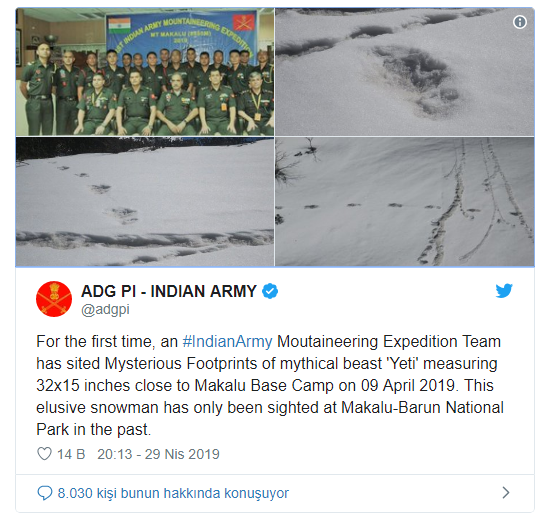Click the heart like icon

[x=44, y=454]
